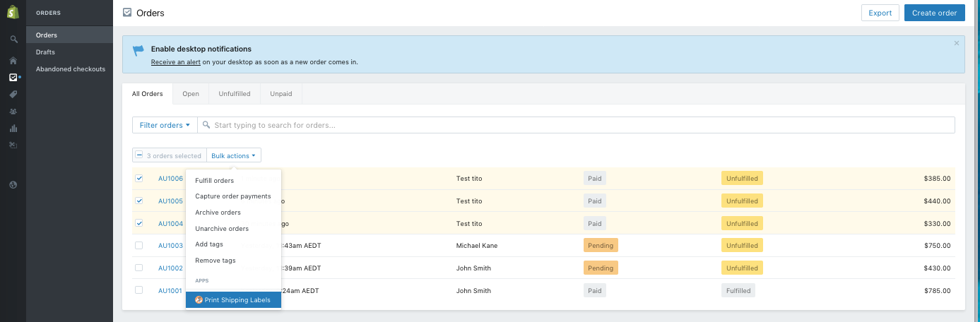Image resolution: width=980 pixels, height=322 pixels.
Task: Open order AU1001 link
Action: click(170, 291)
